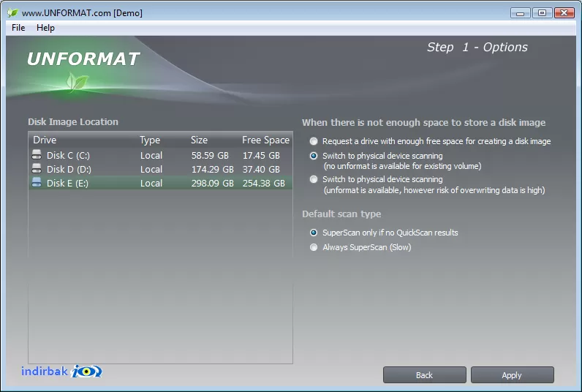Click the Free Space column header
Image resolution: width=582 pixels, height=392 pixels.
tap(265, 140)
